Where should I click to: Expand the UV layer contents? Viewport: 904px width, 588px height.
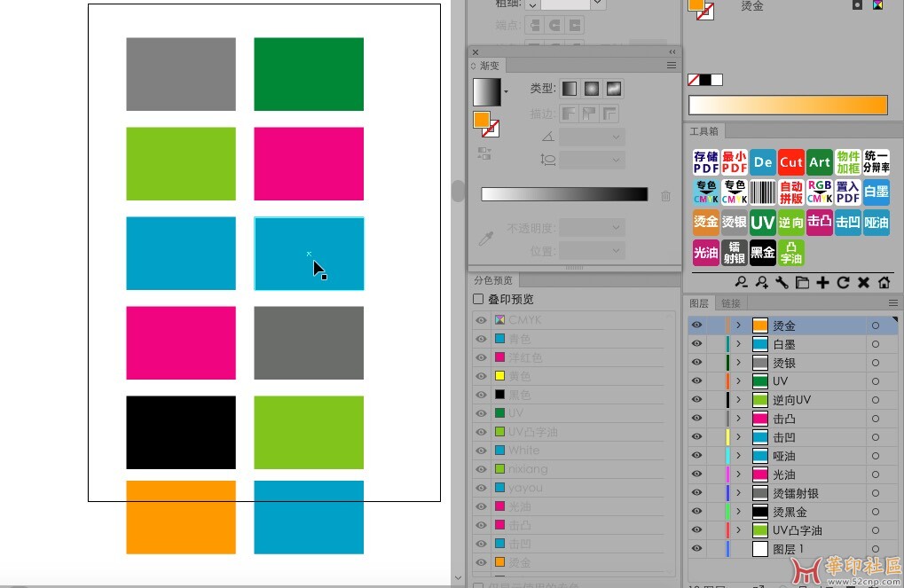737,381
